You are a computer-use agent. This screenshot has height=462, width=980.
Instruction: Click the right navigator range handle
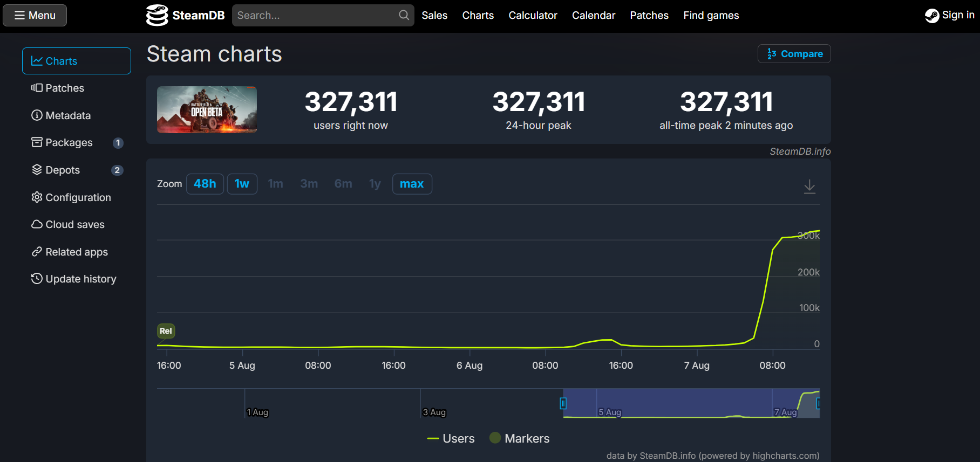pos(818,403)
